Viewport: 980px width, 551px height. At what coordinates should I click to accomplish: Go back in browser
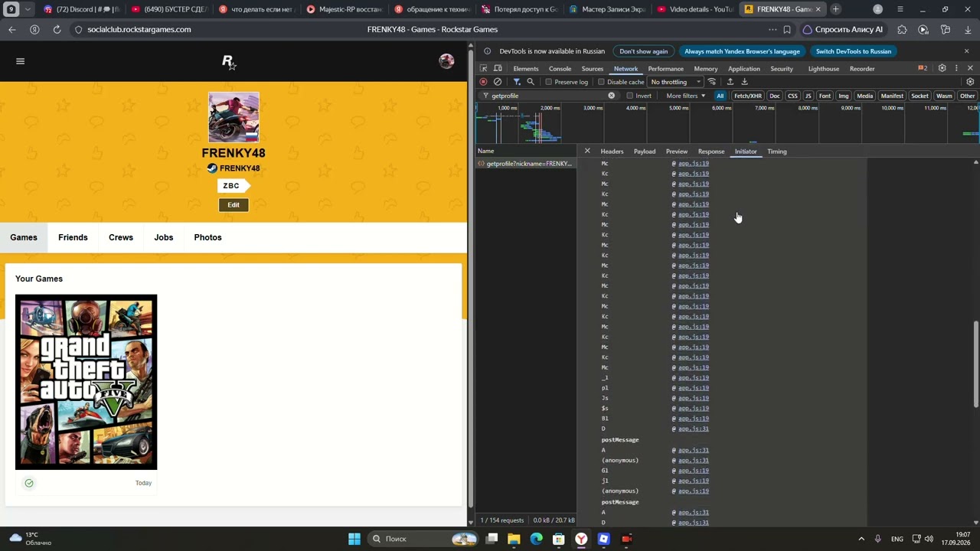pos(12,29)
